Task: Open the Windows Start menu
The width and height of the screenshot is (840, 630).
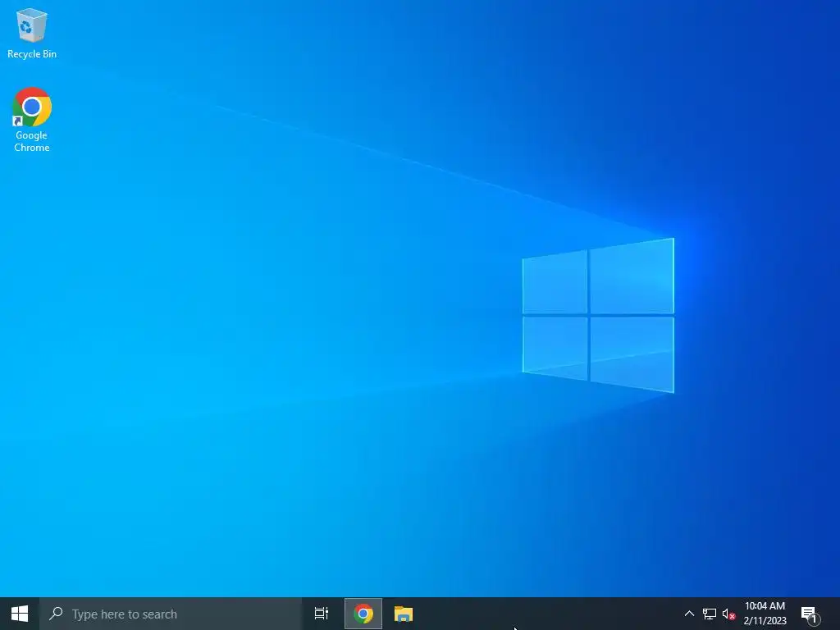Action: click(x=20, y=614)
